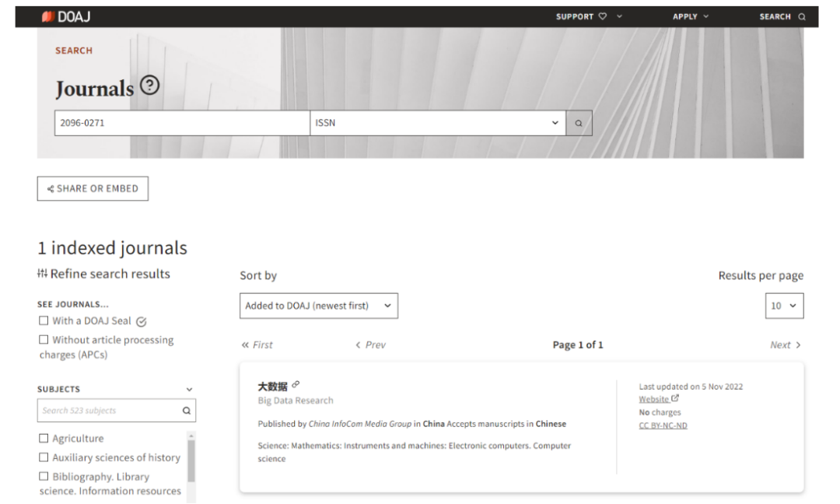Check the Agriculture subject checkbox
Viewport: 840px width, 504px height.
pyautogui.click(x=44, y=438)
